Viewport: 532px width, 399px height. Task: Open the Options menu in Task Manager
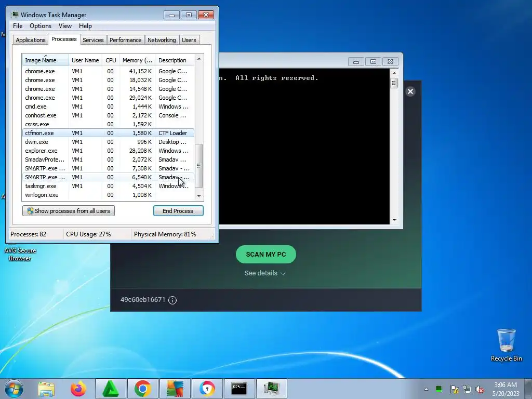(x=41, y=26)
